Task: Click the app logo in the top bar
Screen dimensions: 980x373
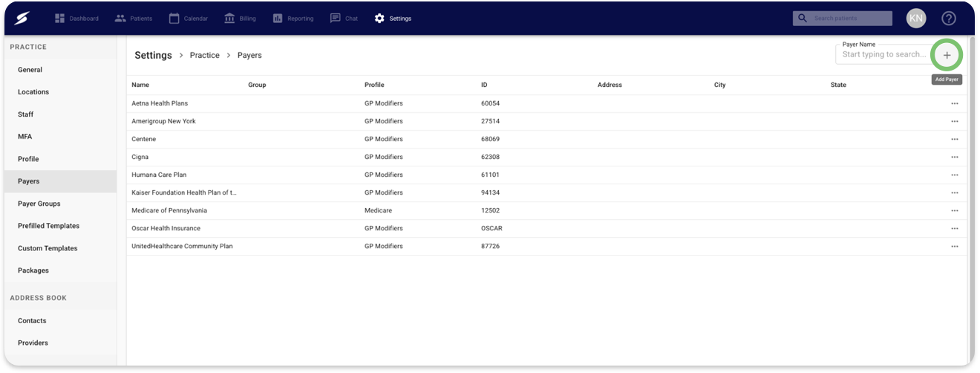Action: click(x=22, y=18)
